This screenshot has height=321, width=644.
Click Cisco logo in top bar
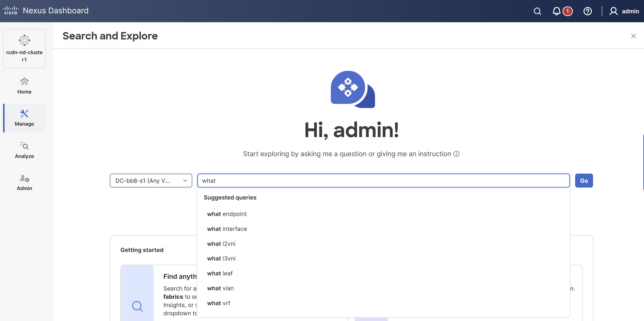[x=11, y=11]
